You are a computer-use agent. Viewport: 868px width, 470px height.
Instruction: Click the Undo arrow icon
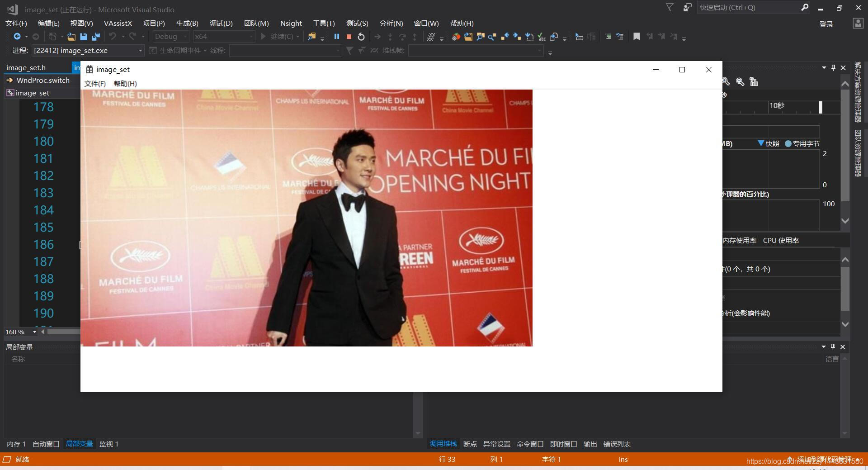(113, 37)
